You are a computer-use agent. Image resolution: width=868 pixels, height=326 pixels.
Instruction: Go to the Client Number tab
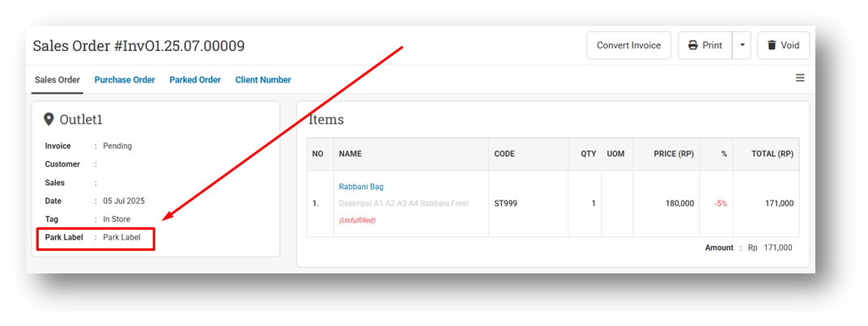263,80
